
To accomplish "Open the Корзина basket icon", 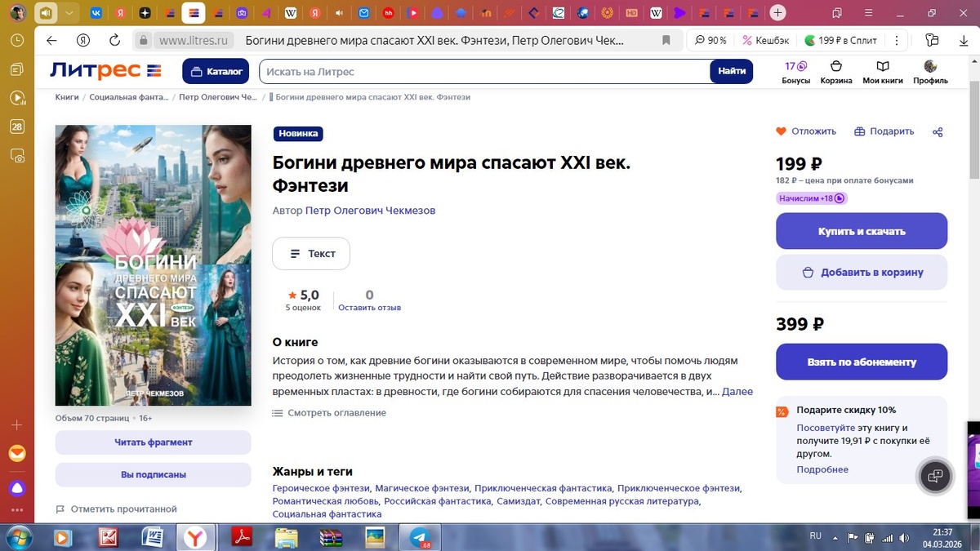I will click(836, 72).
